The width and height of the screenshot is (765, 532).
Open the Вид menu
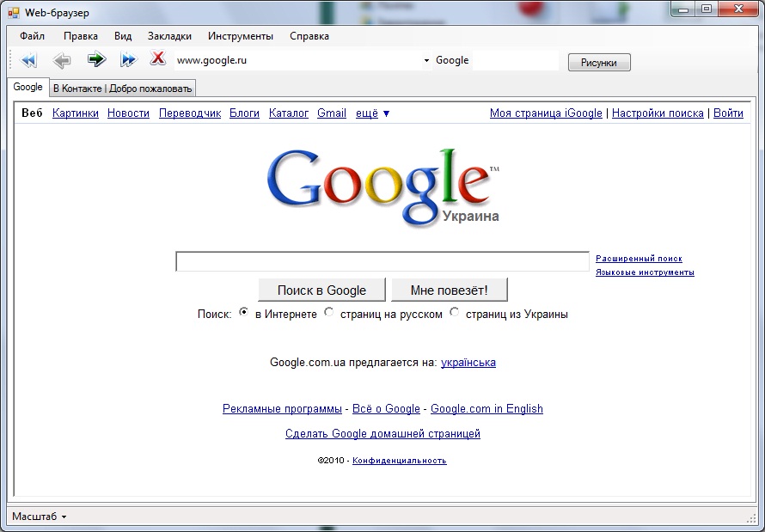coord(123,36)
